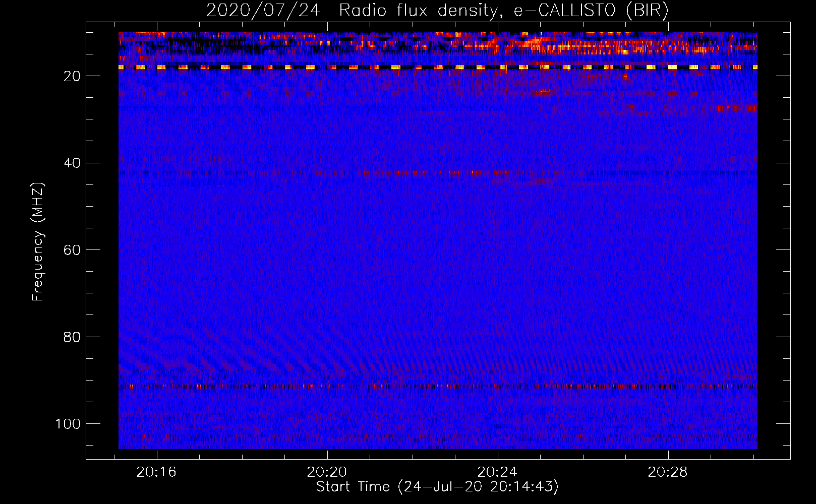The height and width of the screenshot is (504, 816).
Task: Click the '20:16' time tick label
Action: 156,472
